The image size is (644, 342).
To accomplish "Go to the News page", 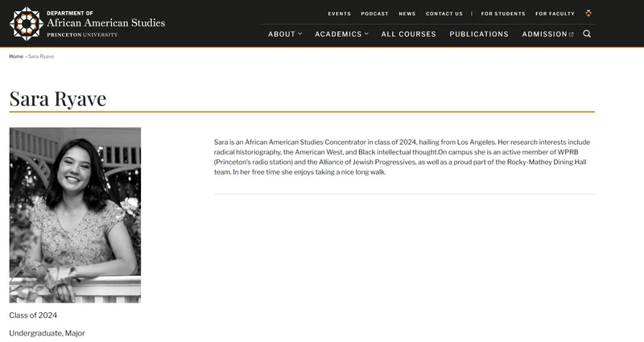I will 407,14.
